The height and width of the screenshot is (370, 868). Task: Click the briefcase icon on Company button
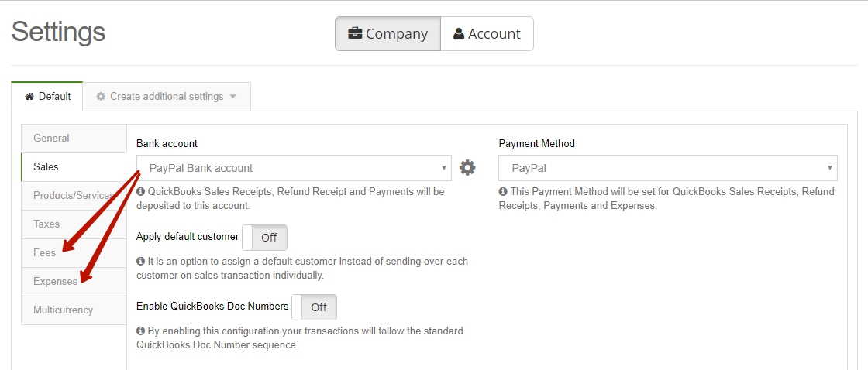point(355,33)
